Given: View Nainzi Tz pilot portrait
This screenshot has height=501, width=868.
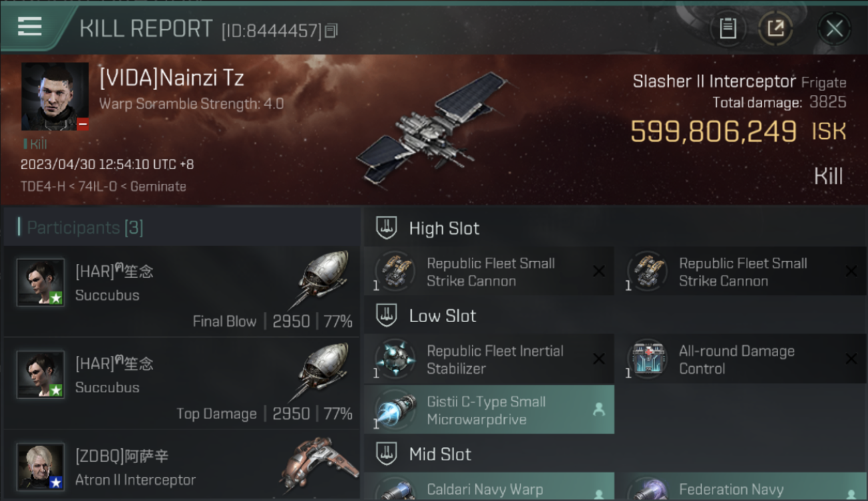Looking at the screenshot, I should click(x=55, y=96).
